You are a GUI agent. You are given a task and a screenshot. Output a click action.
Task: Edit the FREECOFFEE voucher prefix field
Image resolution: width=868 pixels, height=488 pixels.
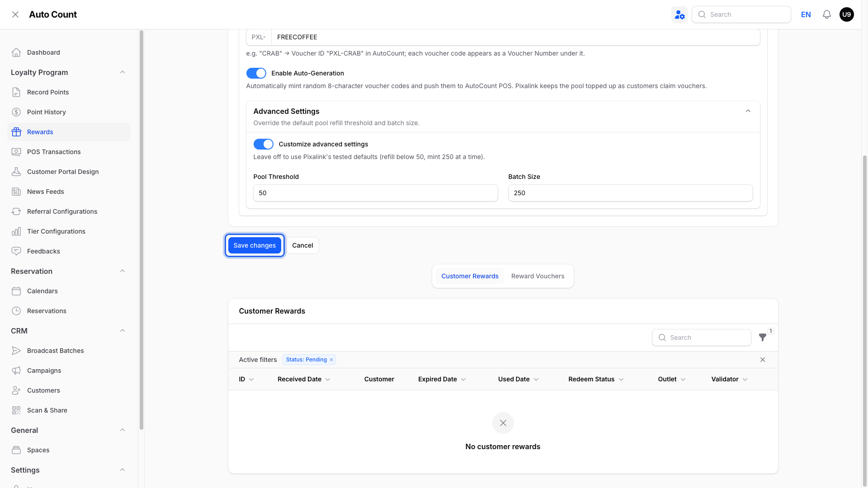(515, 37)
